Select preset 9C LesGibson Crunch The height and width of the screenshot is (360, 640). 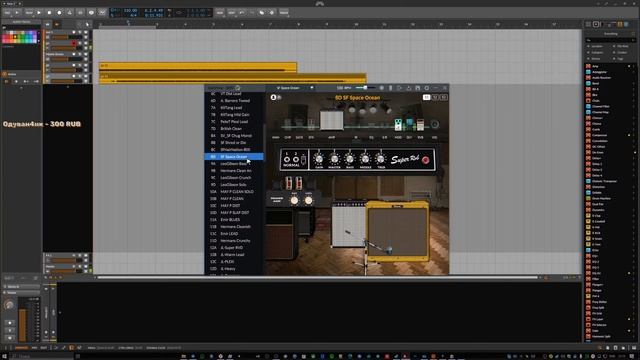click(234, 178)
